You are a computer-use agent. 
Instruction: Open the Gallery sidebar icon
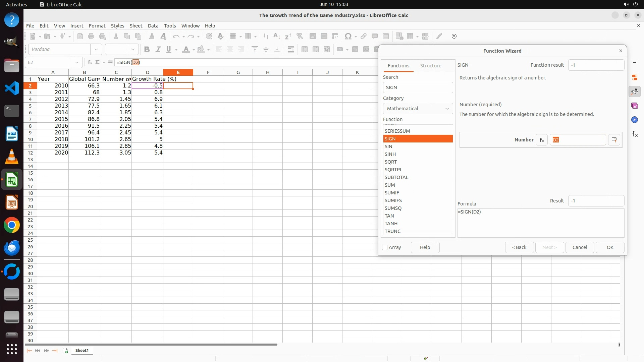pyautogui.click(x=634, y=106)
